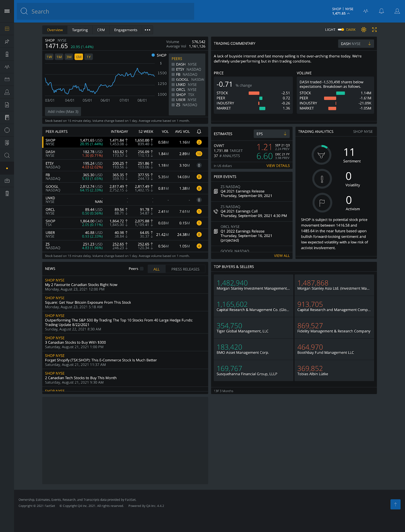Screen dimensions: 405x532
Task: Open the DASH NYSE commentary dropdown
Action: coord(356,44)
